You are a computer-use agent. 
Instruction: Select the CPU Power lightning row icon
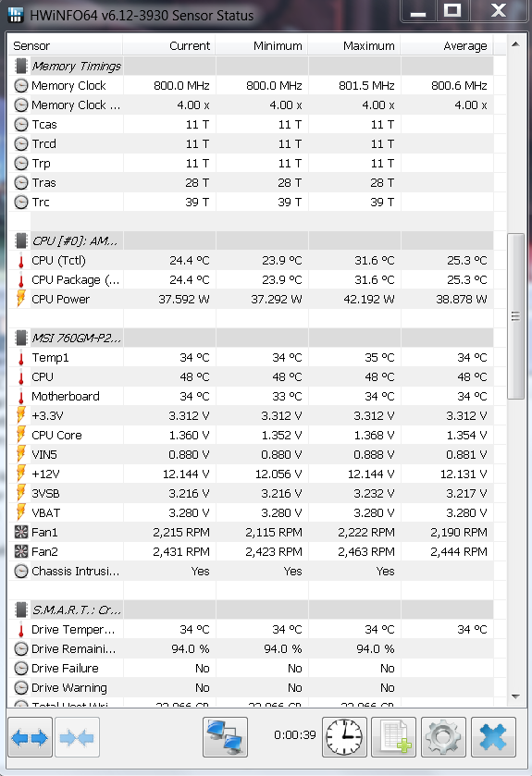pyautogui.click(x=20, y=299)
